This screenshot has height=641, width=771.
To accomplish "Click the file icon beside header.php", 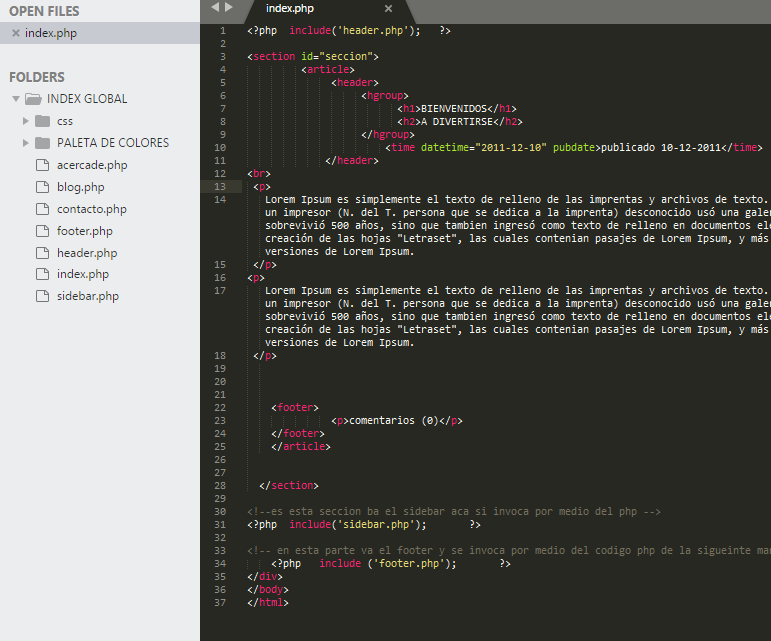I will coord(43,253).
